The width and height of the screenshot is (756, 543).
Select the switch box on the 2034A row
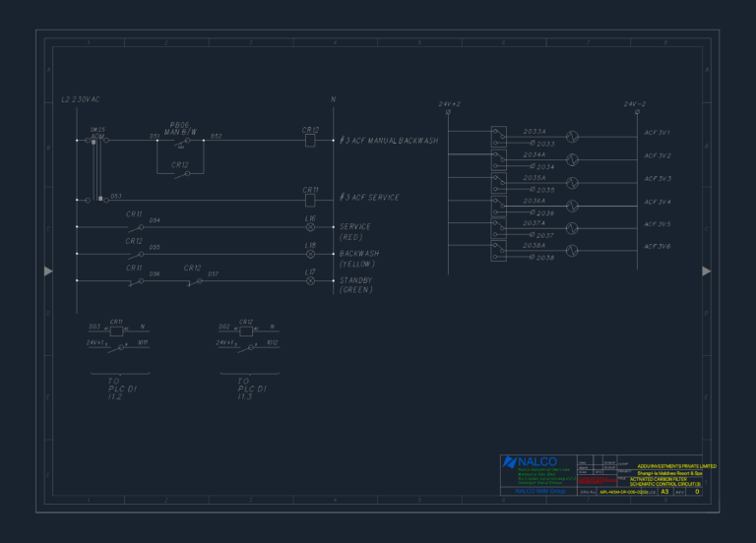point(498,160)
